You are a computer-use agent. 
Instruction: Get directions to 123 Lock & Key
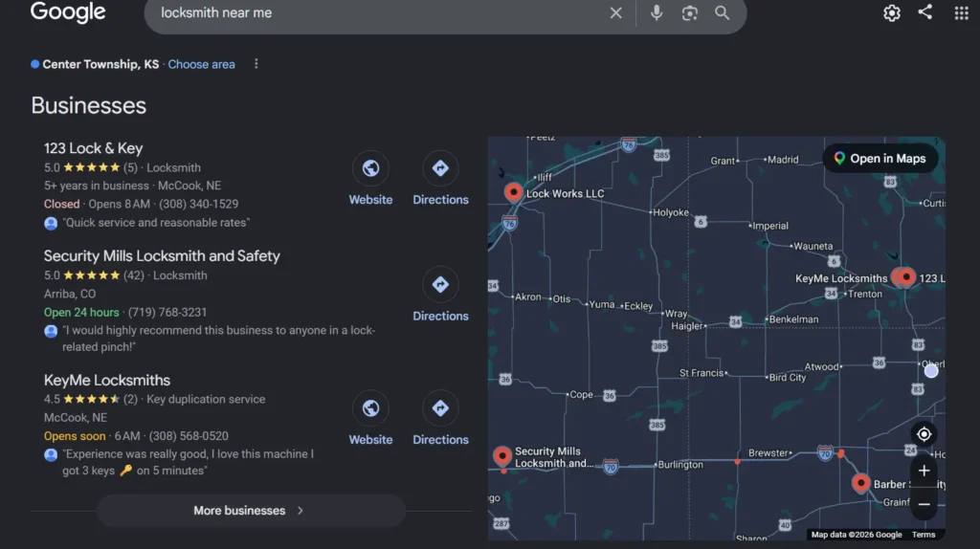440,168
